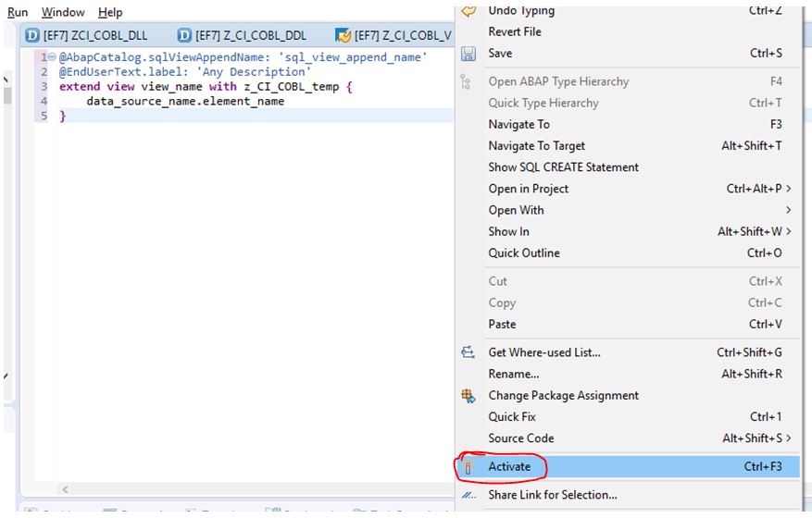Click the Change Package Assignment icon

468,396
